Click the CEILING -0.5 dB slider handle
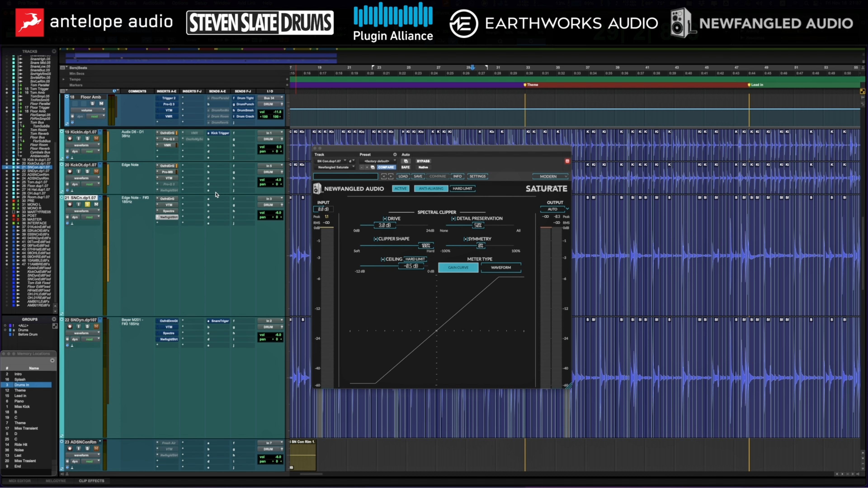 [x=411, y=266]
